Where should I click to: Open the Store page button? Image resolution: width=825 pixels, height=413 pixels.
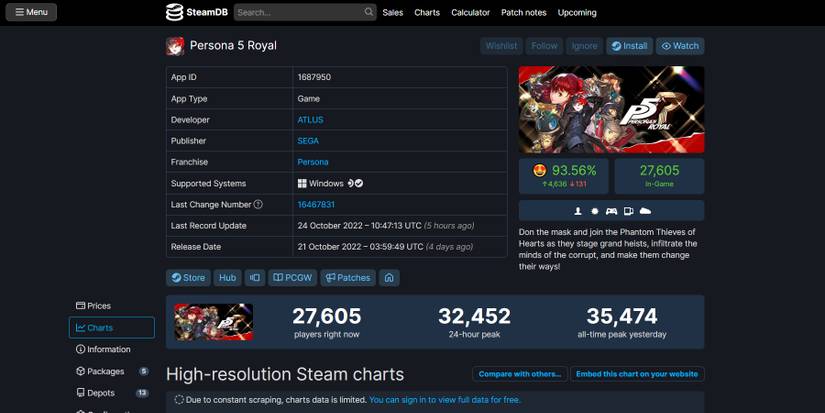point(188,278)
